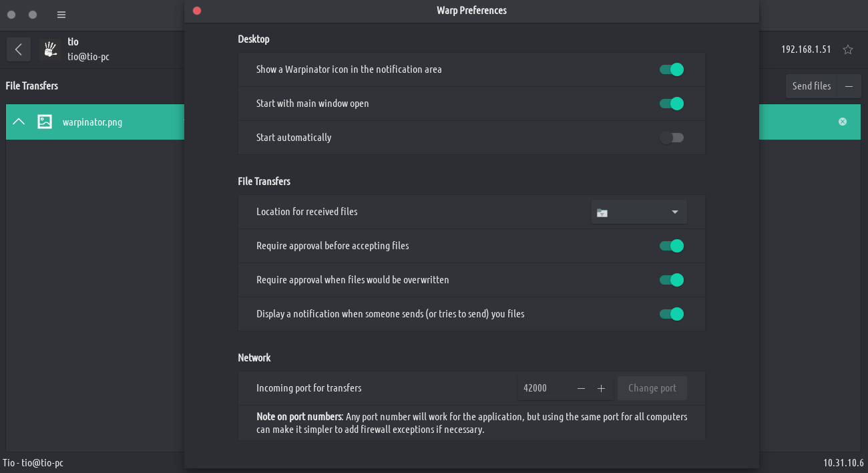Image resolution: width=868 pixels, height=473 pixels.
Task: Enable Start automatically switch
Action: point(672,138)
